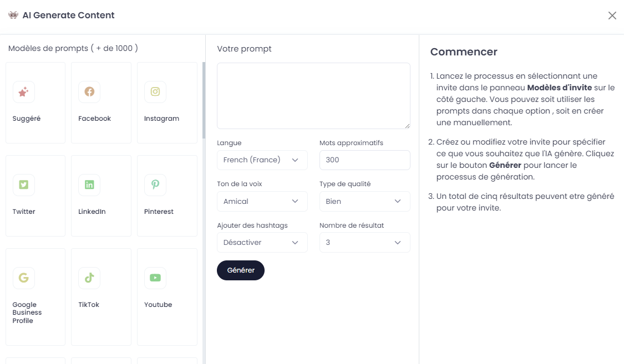Open Ajouter des hashtags dropdown
Screen dimensions: 624x364
click(262, 243)
